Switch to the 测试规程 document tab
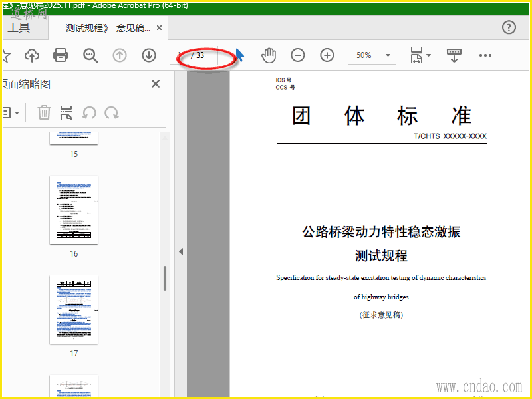This screenshot has width=532, height=399. pyautogui.click(x=108, y=28)
